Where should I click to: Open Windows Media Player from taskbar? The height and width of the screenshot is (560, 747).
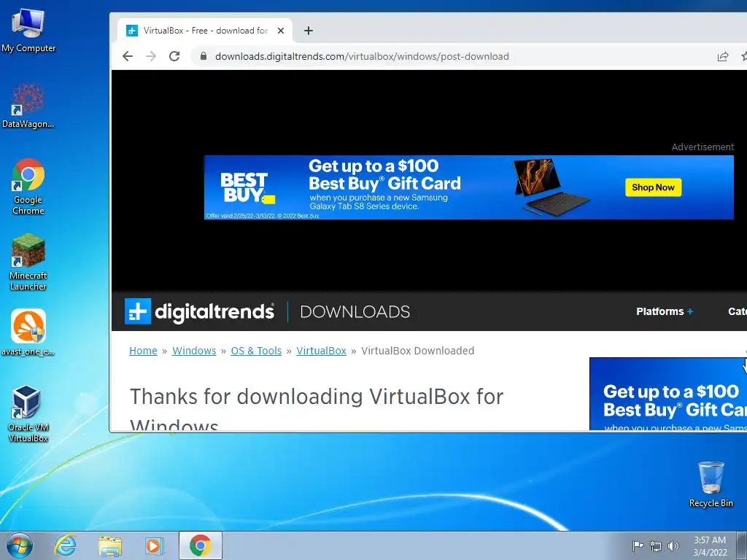coord(154,545)
